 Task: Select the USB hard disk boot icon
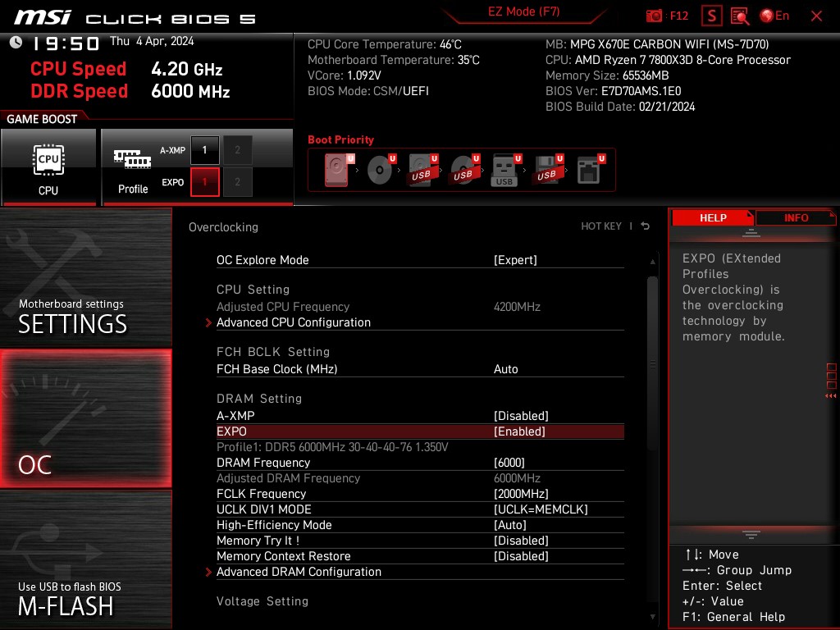pyautogui.click(x=422, y=170)
